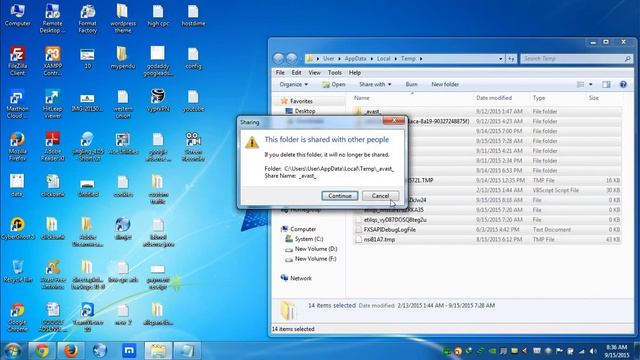Open the view options dropdown arrow
640x360 pixels.
tap(591, 84)
